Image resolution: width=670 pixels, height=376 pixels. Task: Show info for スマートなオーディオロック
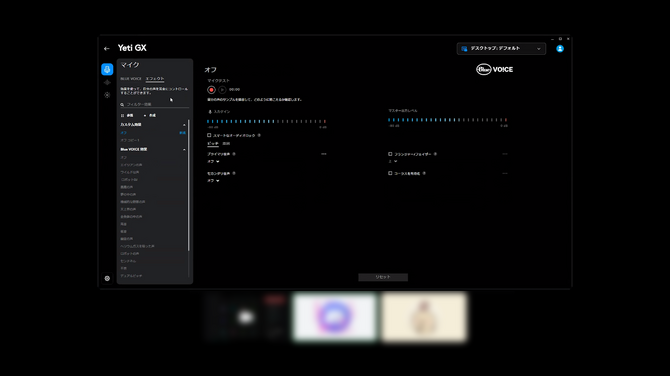click(259, 135)
